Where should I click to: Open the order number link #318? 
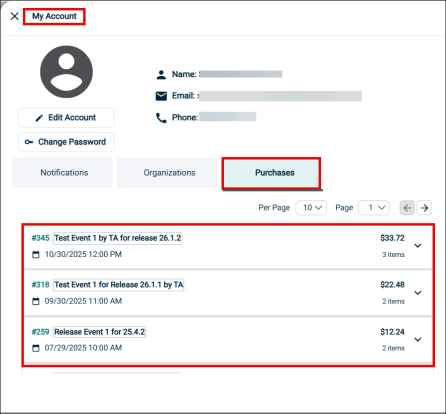[x=40, y=285]
